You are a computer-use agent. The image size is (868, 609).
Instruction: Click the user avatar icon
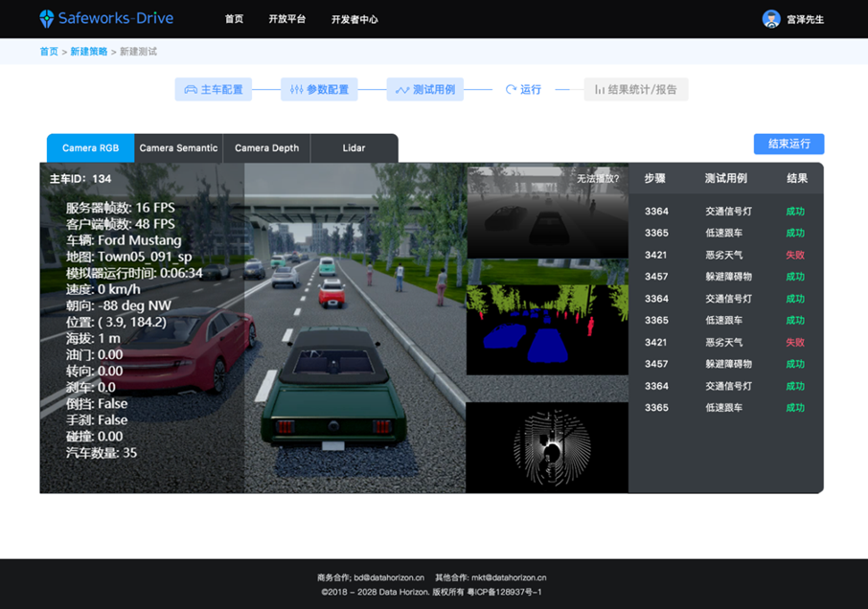[x=771, y=19]
